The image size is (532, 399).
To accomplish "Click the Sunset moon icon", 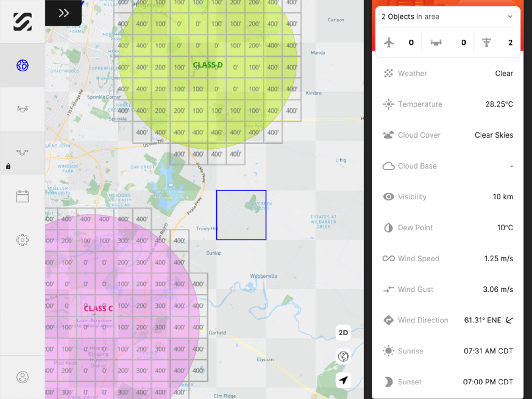I will (389, 382).
